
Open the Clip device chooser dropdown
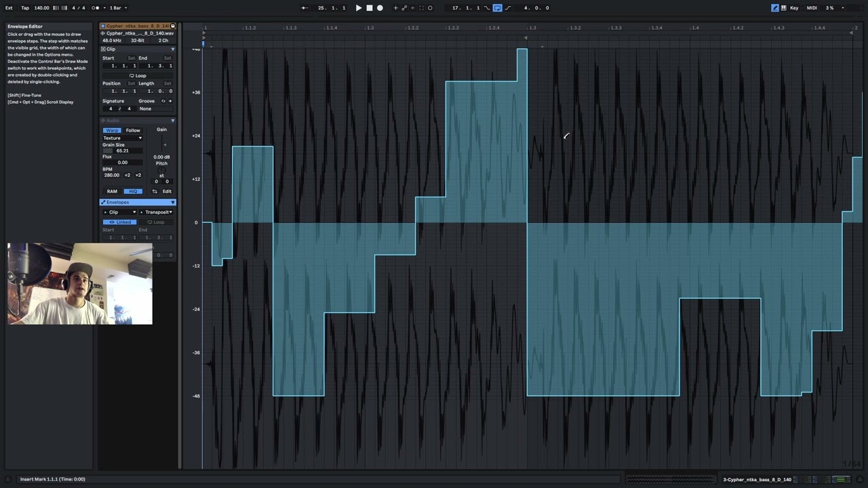(120, 212)
